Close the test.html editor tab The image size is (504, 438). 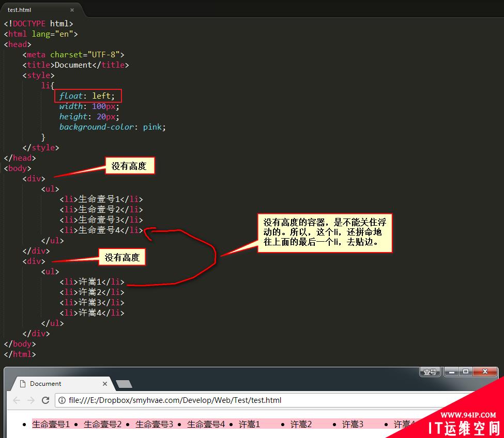(x=72, y=10)
